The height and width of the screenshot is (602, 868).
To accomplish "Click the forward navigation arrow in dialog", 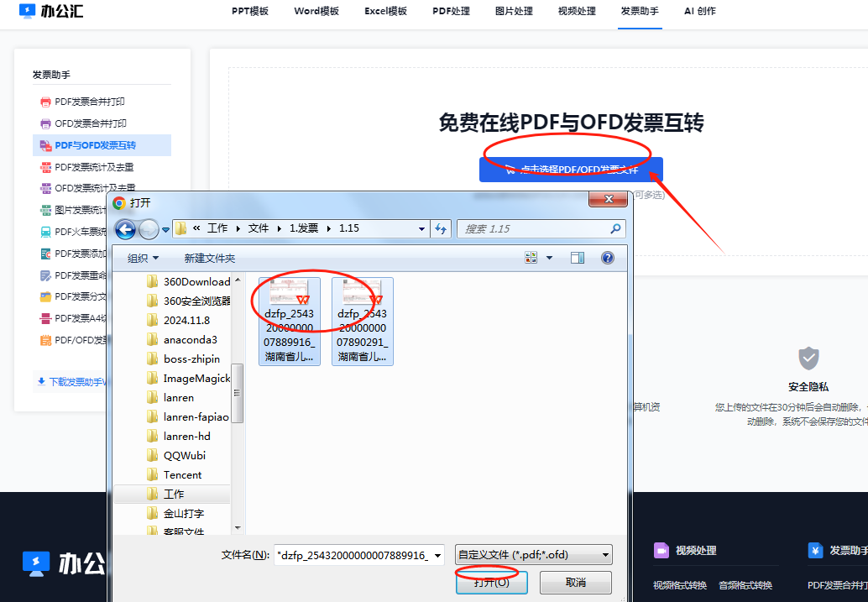I will tap(149, 228).
